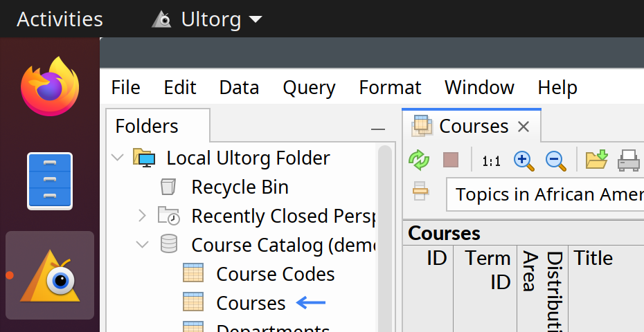Image resolution: width=644 pixels, height=332 pixels.
Task: Click the green Refresh icon in toolbar
Action: tap(419, 160)
